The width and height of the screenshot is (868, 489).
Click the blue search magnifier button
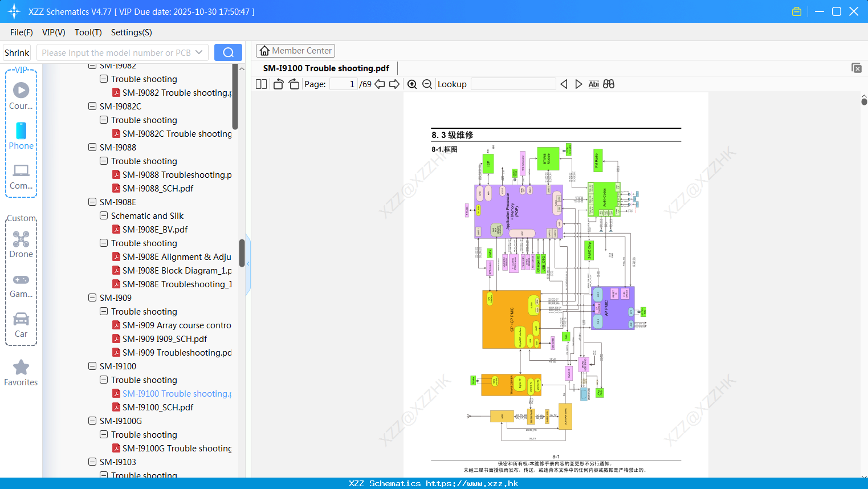tap(228, 52)
